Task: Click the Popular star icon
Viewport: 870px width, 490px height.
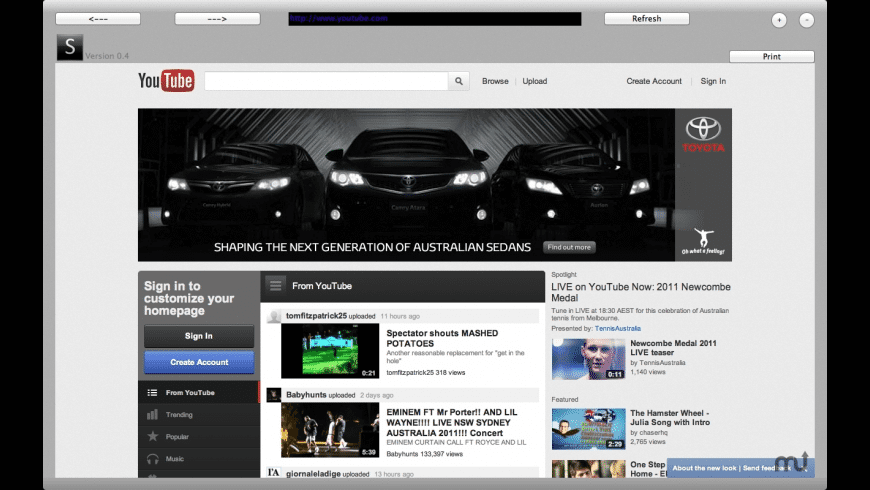Action: click(153, 436)
